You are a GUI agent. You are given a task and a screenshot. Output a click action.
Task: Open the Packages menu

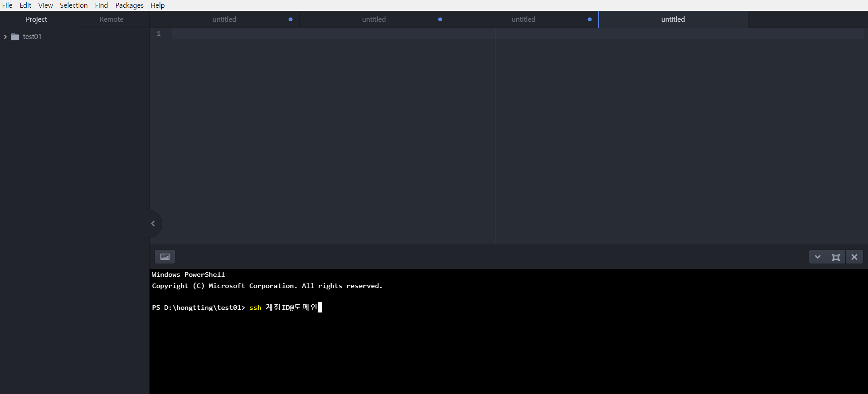click(129, 5)
